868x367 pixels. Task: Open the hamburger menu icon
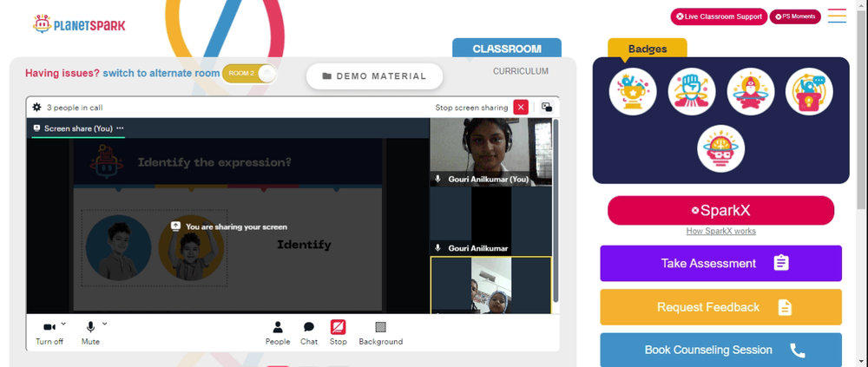click(837, 16)
